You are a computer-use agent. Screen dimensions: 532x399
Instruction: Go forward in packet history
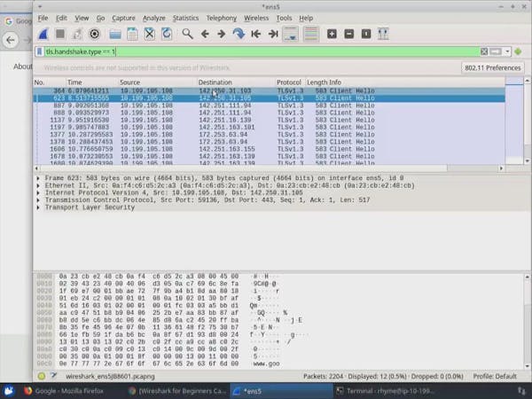[221, 34]
